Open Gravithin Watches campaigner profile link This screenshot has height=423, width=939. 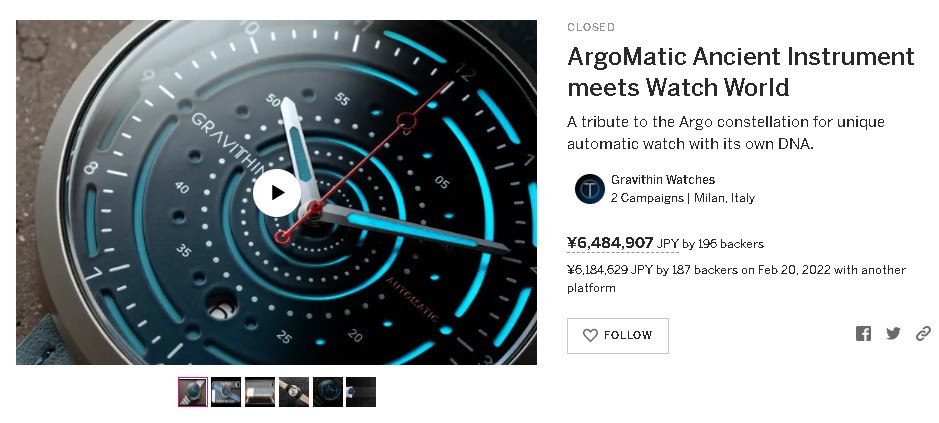pos(663,180)
